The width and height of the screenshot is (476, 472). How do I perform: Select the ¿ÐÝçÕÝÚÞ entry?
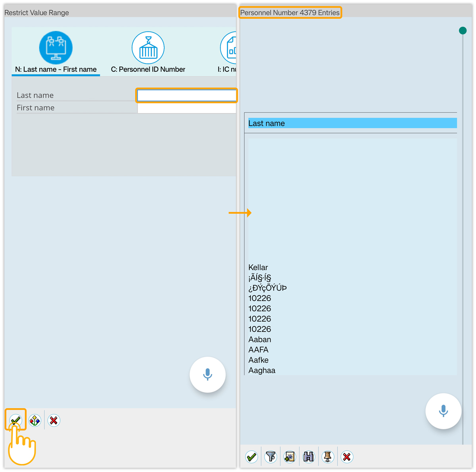[x=267, y=288]
